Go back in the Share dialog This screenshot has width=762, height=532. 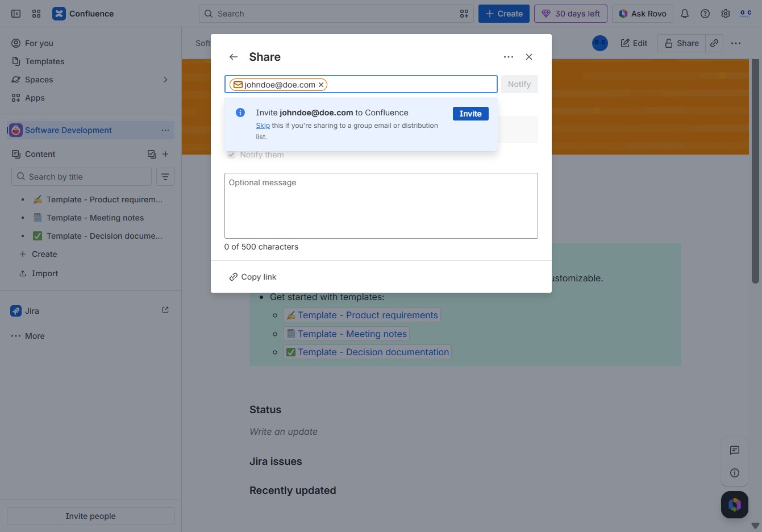(234, 57)
